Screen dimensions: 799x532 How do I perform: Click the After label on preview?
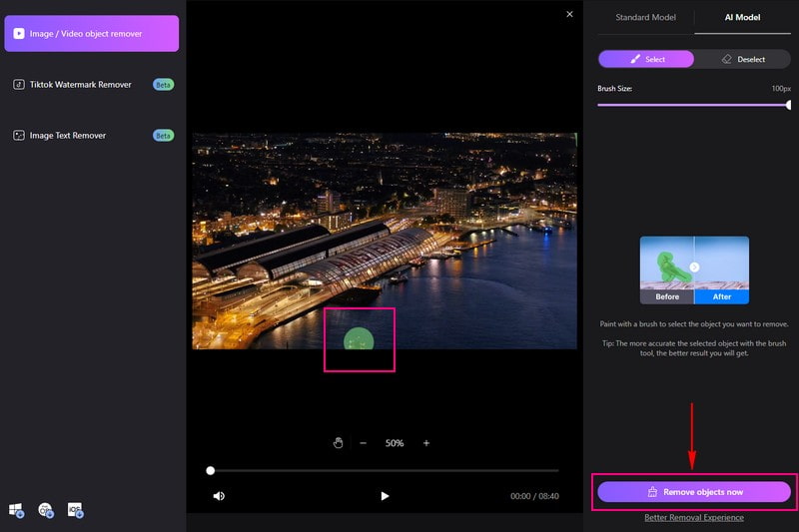(x=722, y=296)
